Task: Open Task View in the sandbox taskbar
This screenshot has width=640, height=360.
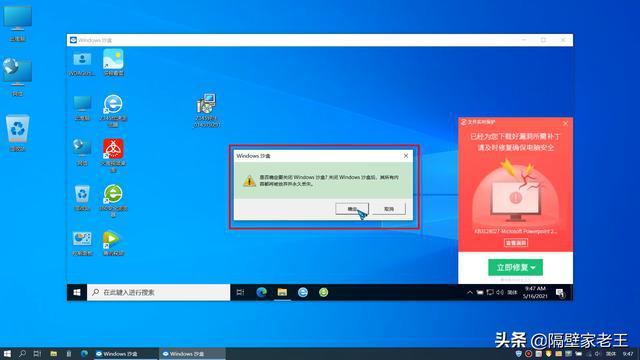Action: pyautogui.click(x=240, y=292)
